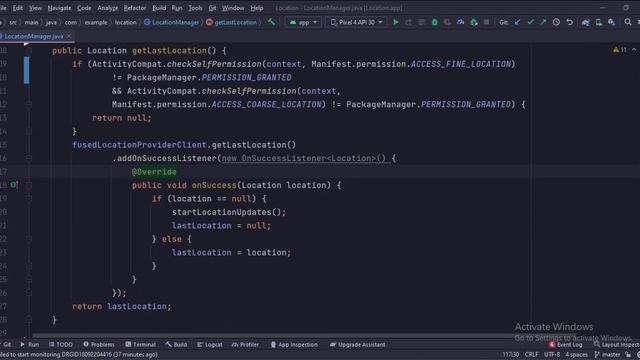Open the CRLF line separator selector

pyautogui.click(x=531, y=355)
